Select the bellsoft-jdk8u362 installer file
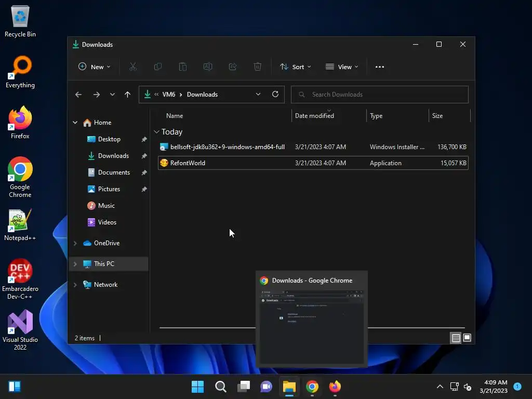 coord(313,147)
